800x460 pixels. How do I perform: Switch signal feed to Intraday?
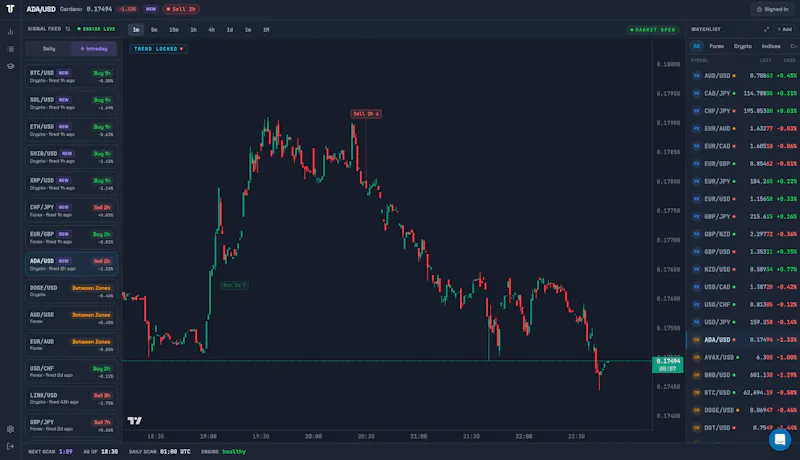[x=94, y=49]
